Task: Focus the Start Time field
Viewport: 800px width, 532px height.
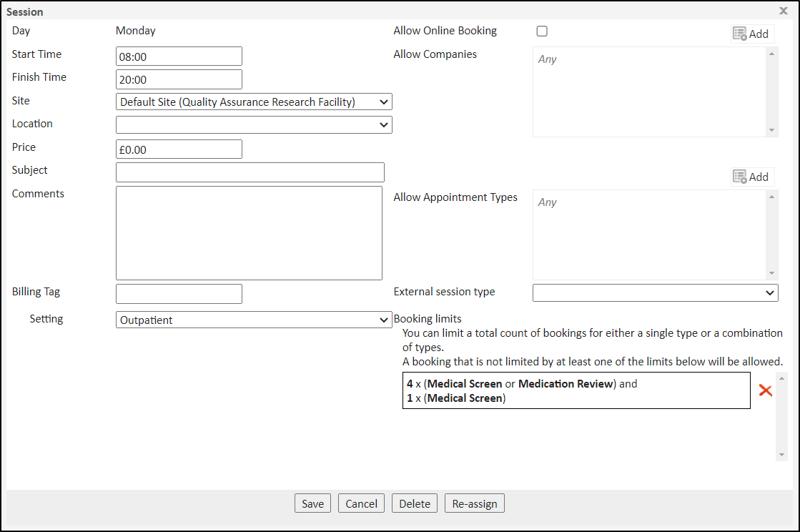Action: tap(179, 56)
